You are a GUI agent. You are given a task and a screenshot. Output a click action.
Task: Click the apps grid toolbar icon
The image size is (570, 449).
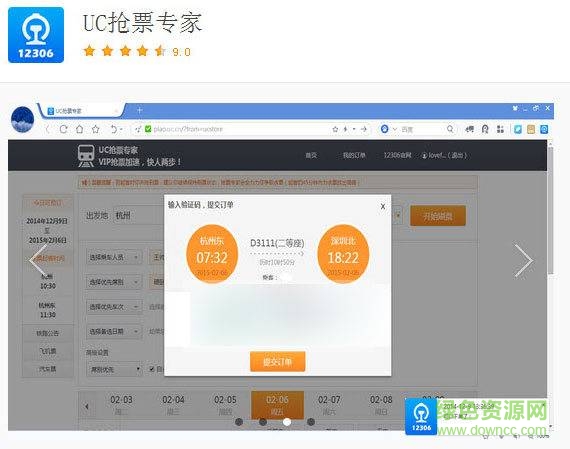[501, 129]
